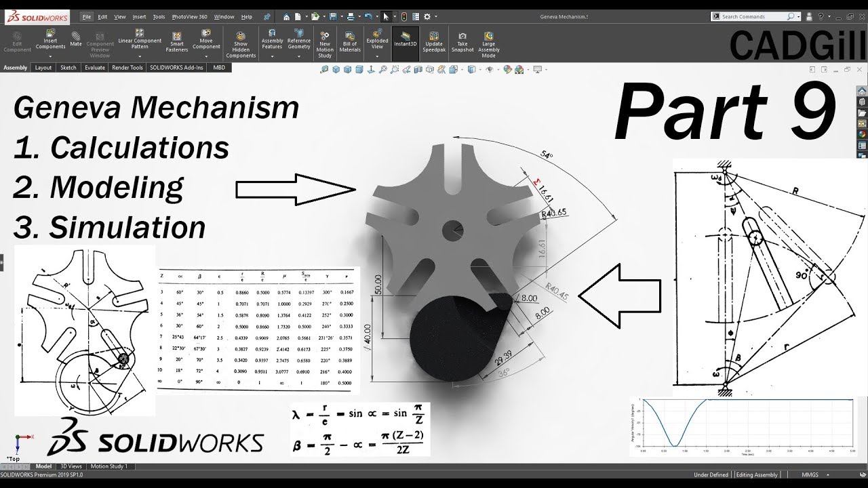The width and height of the screenshot is (868, 488).
Task: Click Show Hidden Components icon
Action: pos(241,35)
